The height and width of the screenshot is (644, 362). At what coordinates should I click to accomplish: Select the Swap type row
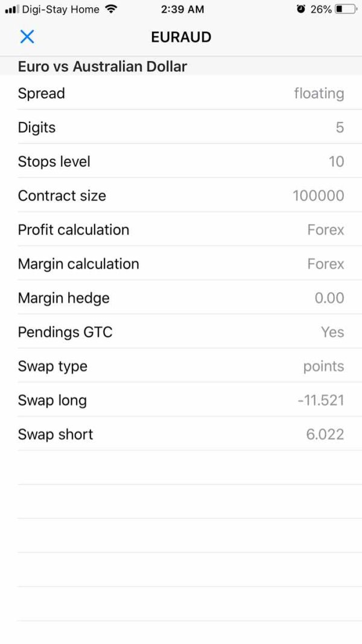coord(181,366)
